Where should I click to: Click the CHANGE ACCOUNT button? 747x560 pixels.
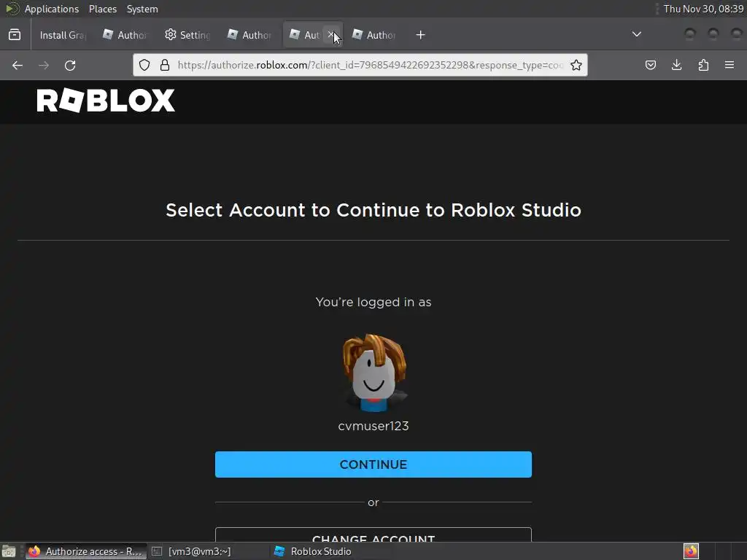pos(373,535)
